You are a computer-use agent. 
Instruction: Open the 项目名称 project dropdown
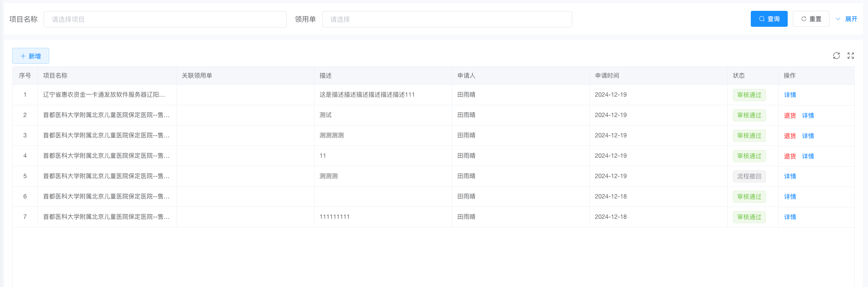165,19
